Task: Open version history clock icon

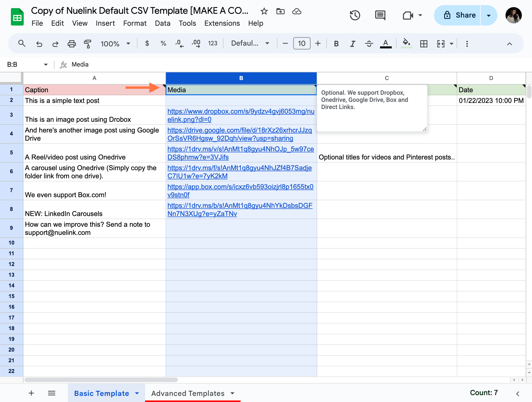Action: click(x=355, y=15)
